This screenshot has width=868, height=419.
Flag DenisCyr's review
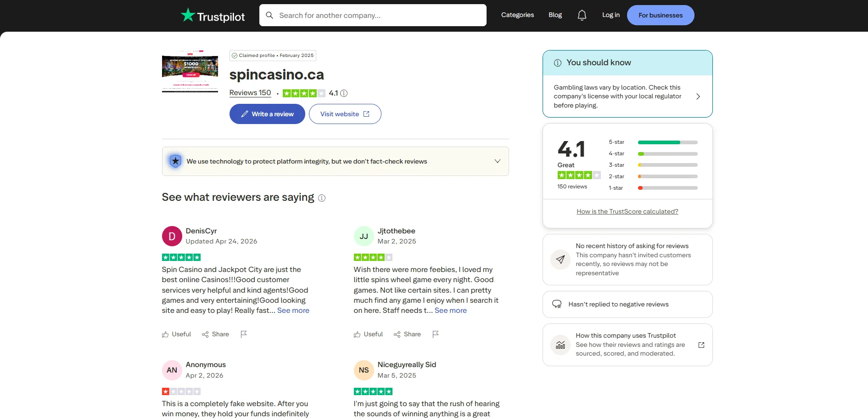click(x=244, y=334)
